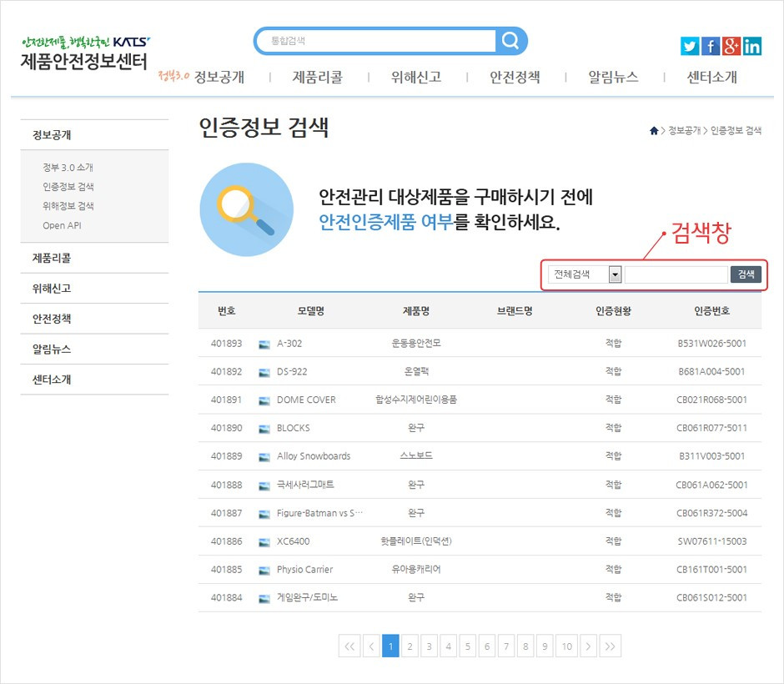Screen dimensions: 784x684
Task: Go to page 5
Action: [468, 646]
